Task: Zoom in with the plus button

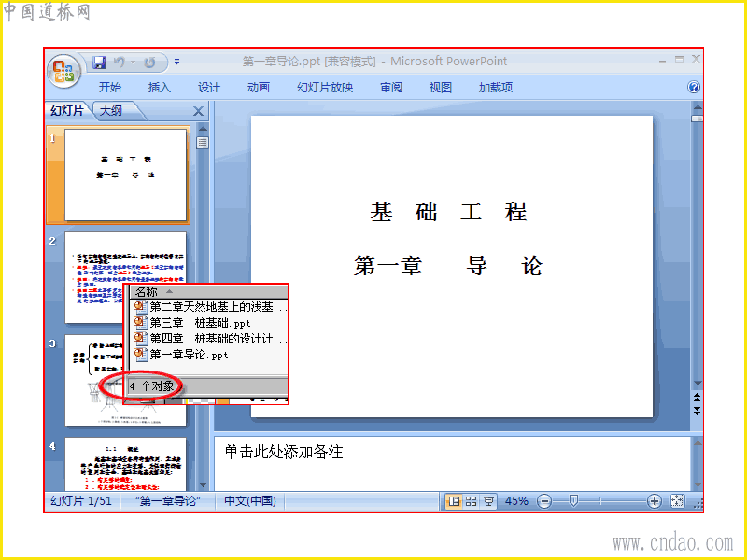Action: pos(655,501)
